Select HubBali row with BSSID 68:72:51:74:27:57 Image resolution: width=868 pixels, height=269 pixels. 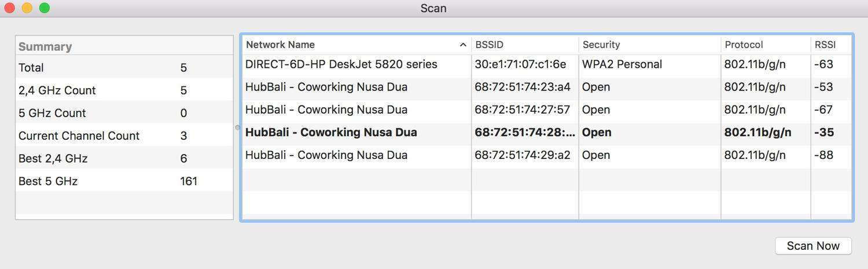coord(547,110)
